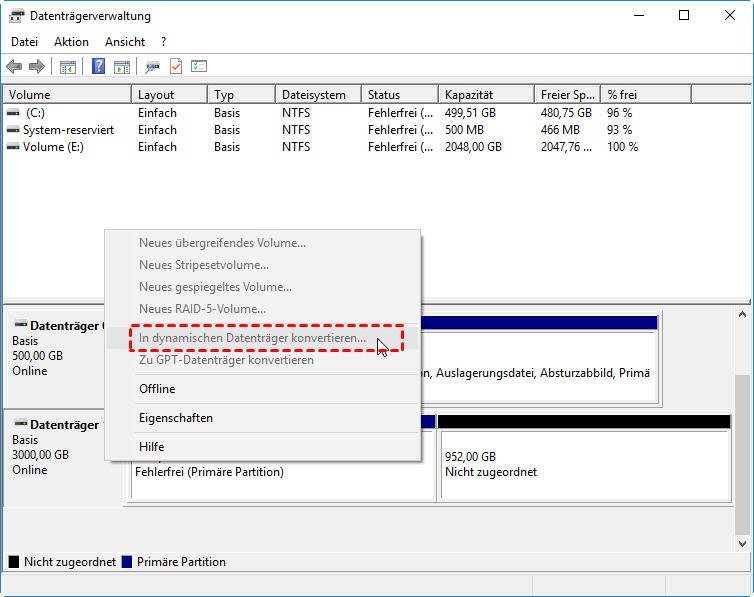Maximize the Datenträgerverwaltung window
The width and height of the screenshot is (754, 597).
click(684, 15)
